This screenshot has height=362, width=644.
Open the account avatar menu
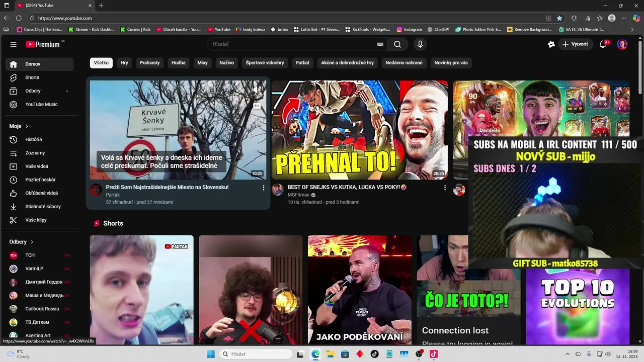[x=622, y=44]
